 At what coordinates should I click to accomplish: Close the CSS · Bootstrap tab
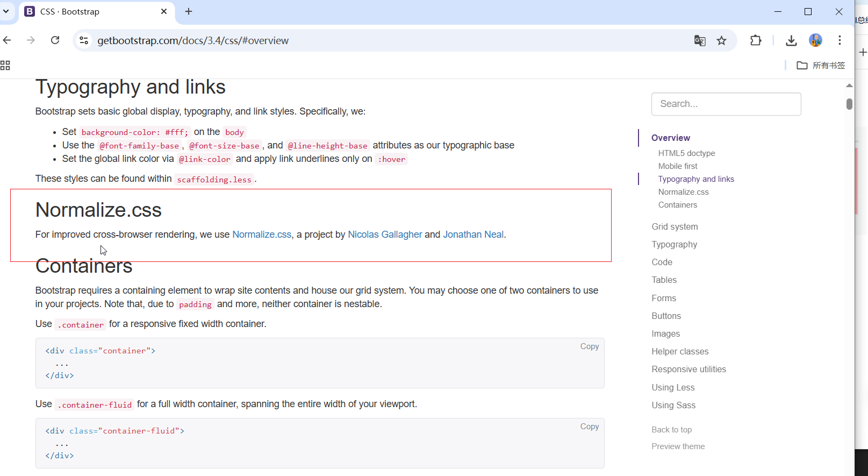tap(164, 11)
